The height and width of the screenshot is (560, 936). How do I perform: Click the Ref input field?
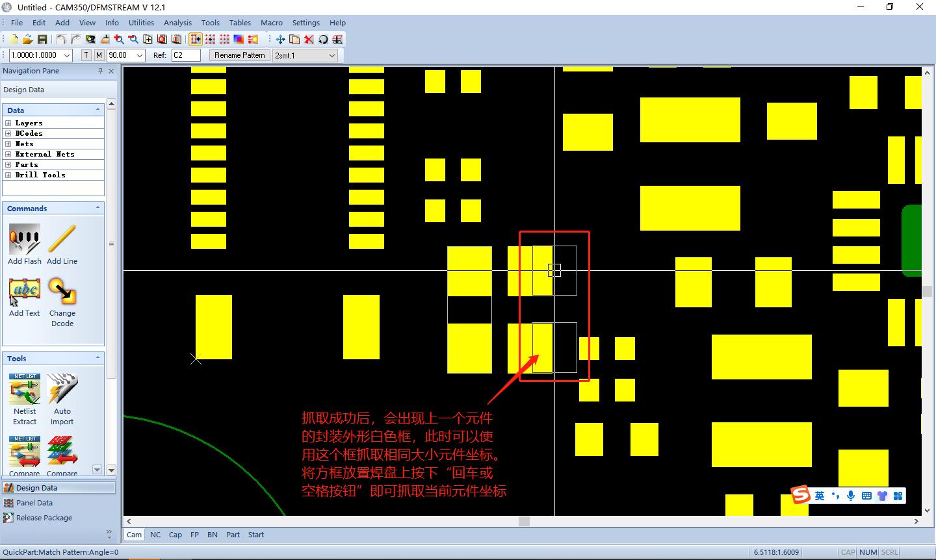(x=186, y=55)
